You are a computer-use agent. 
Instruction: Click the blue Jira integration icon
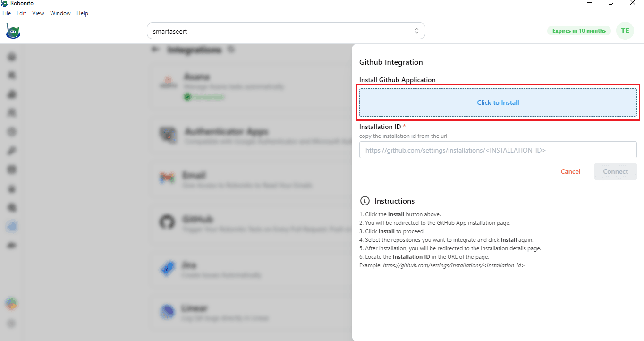[x=167, y=269]
